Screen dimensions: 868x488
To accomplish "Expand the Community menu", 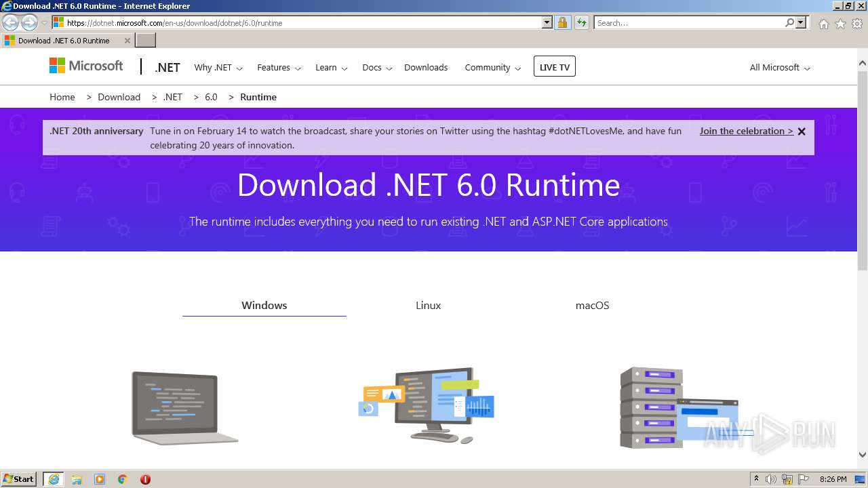I will coord(493,68).
